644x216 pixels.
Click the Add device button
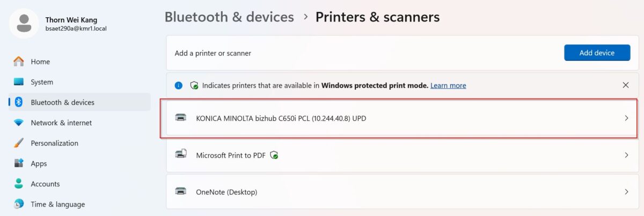click(597, 53)
